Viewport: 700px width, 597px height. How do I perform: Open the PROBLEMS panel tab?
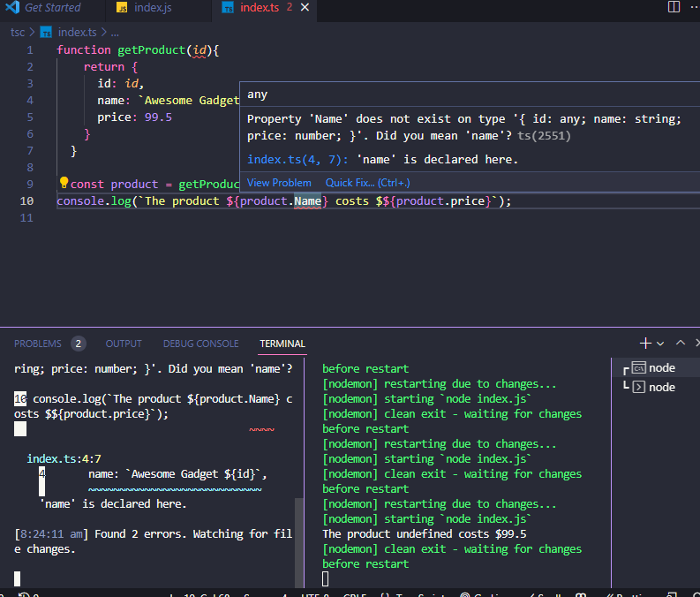(x=37, y=344)
